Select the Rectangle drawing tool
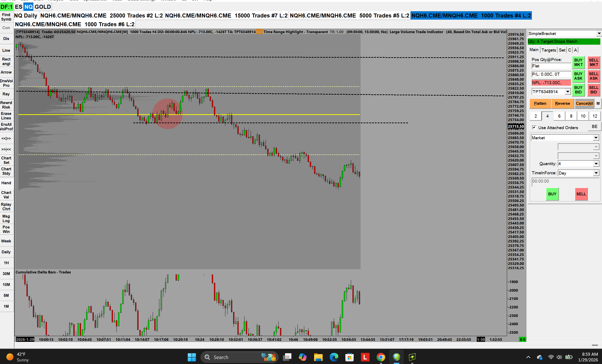 (7, 61)
